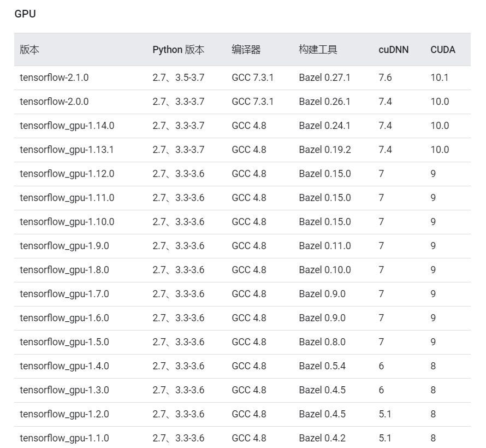Screen dimensions: 486x448
Task: Click the cuDNN 7.6 value
Action: (x=385, y=78)
